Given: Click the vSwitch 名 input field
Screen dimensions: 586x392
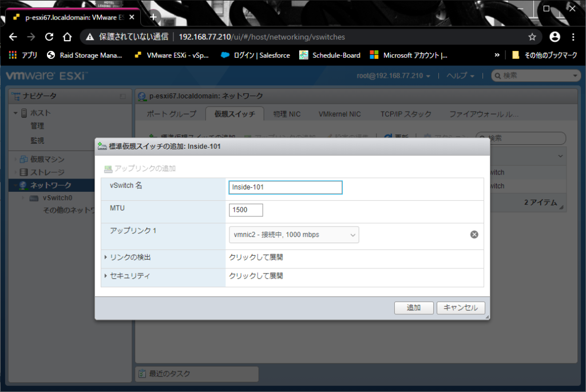Looking at the screenshot, I should tap(285, 187).
